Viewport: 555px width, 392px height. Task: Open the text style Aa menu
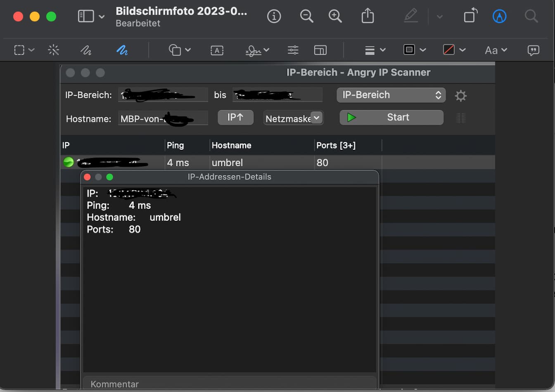(496, 50)
